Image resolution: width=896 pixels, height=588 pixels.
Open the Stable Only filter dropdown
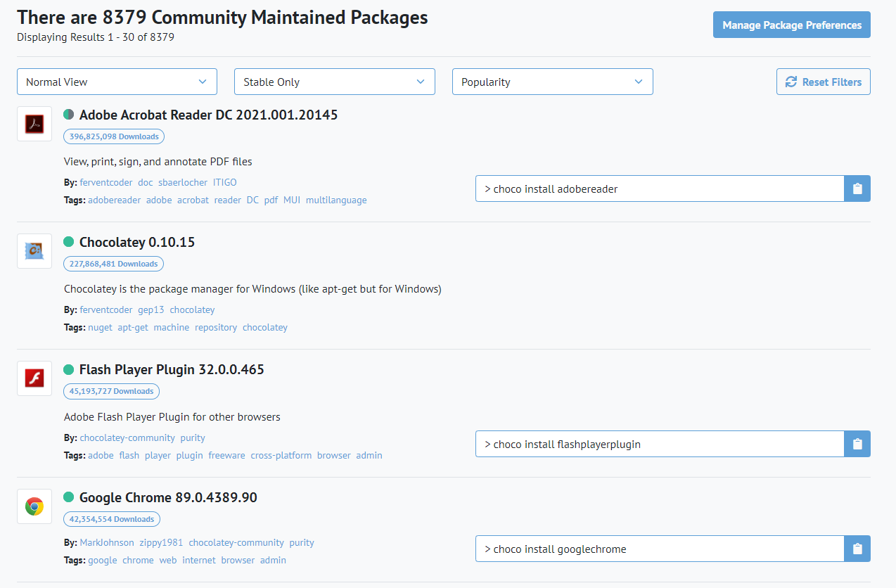point(335,82)
